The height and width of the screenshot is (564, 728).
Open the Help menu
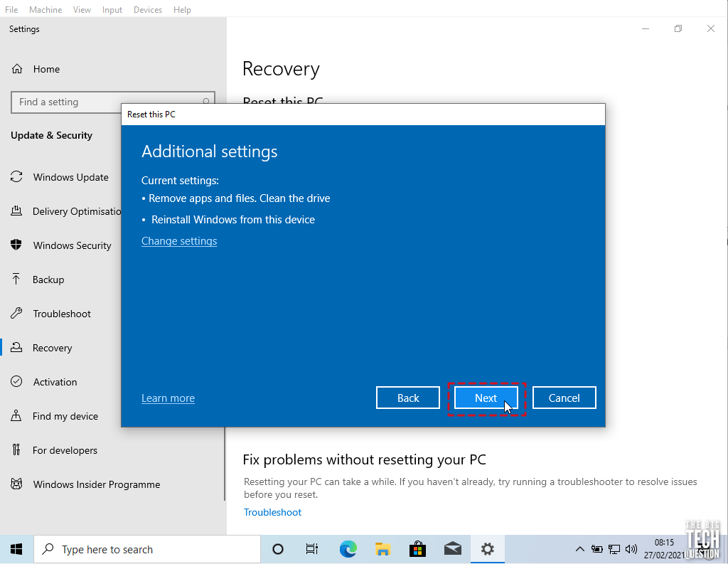182,10
